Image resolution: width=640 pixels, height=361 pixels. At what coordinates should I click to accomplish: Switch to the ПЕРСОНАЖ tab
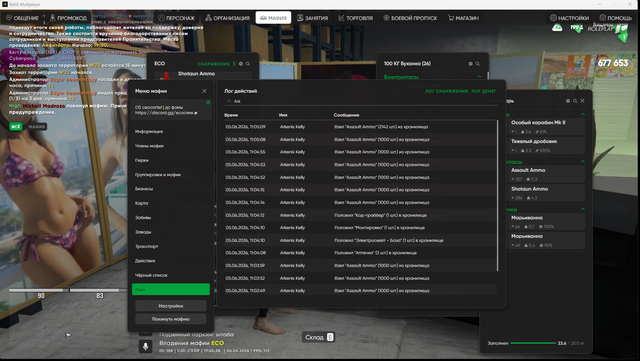point(177,18)
